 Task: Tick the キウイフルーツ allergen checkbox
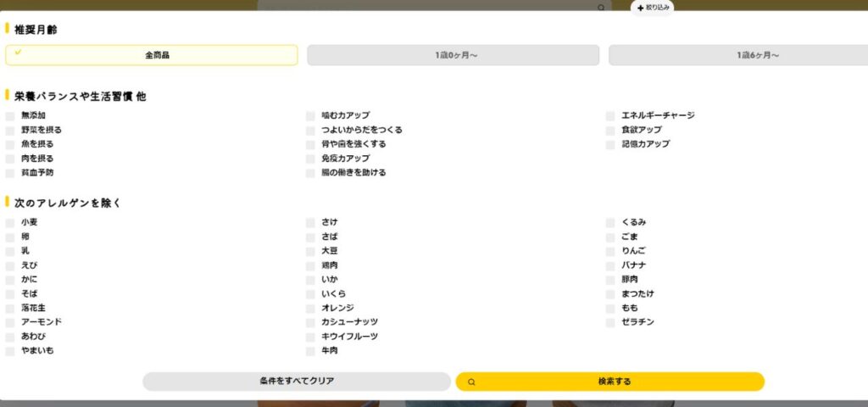(310, 337)
